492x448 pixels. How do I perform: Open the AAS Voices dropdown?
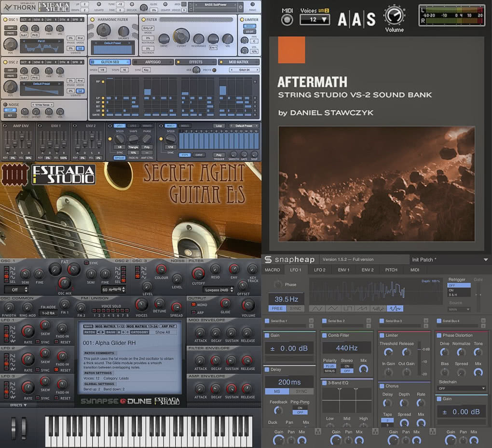click(314, 20)
